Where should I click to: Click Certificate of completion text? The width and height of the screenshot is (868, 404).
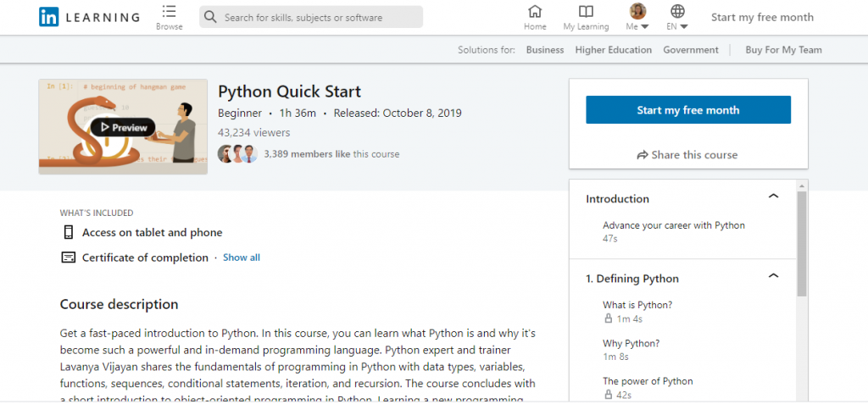pos(145,257)
